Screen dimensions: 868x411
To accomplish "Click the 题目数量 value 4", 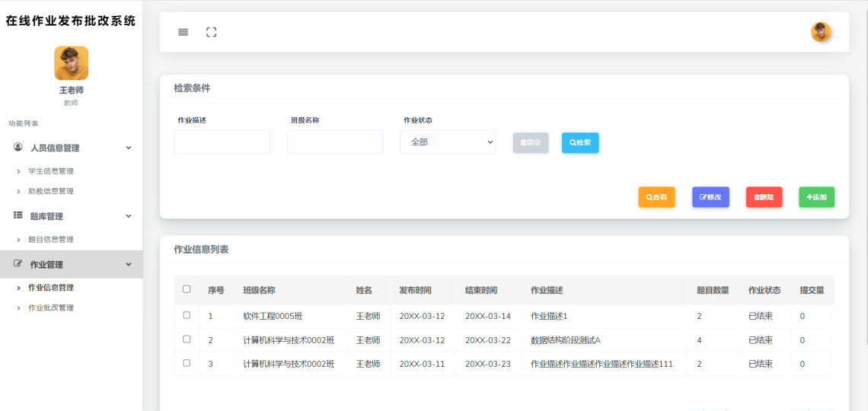I will (x=699, y=340).
